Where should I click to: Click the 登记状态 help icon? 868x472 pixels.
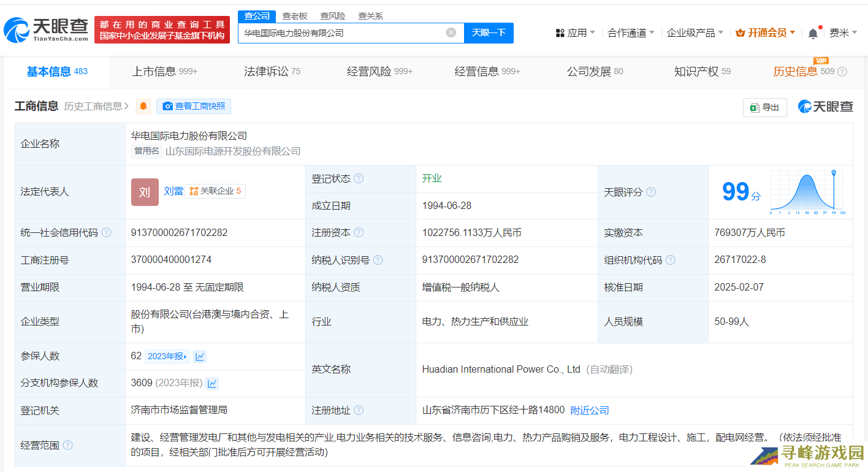359,178
